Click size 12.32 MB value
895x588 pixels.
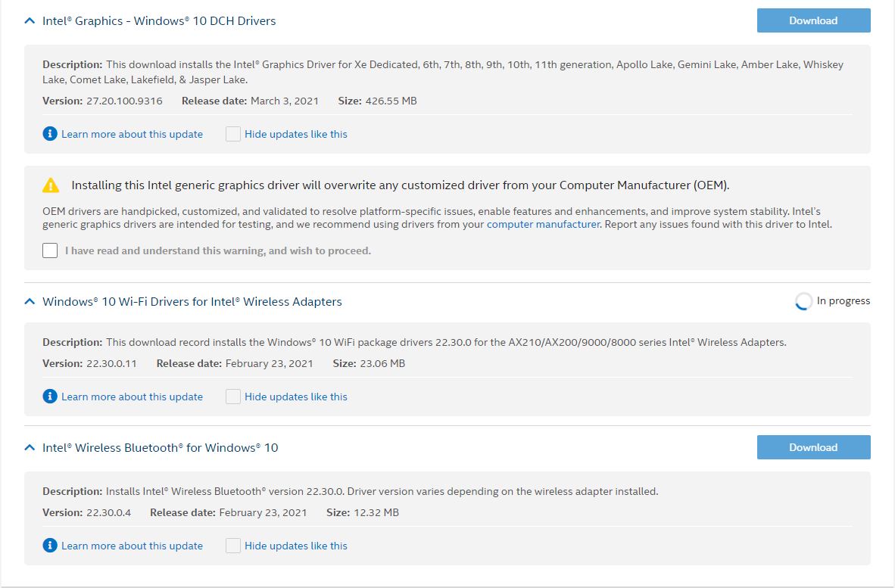(x=376, y=513)
